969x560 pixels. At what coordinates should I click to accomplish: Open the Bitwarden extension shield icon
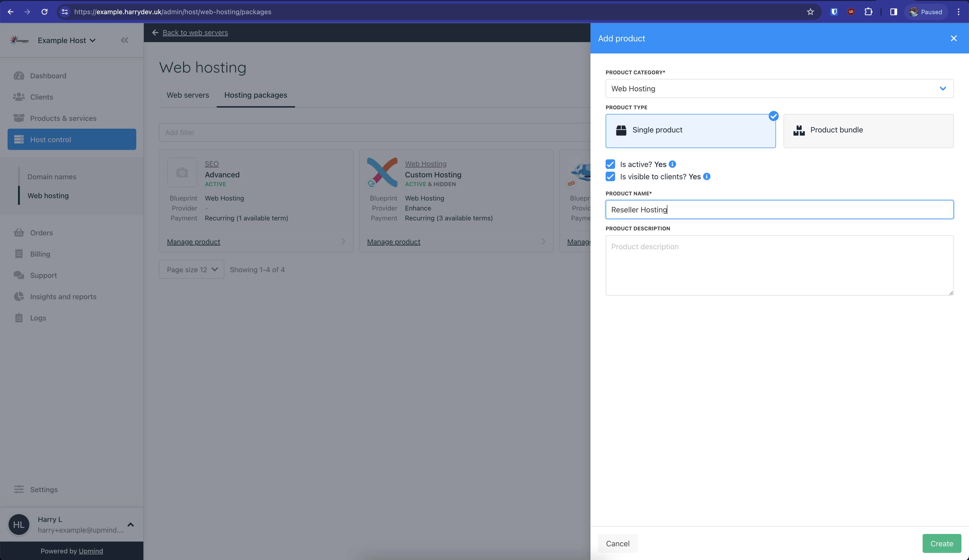coord(834,12)
